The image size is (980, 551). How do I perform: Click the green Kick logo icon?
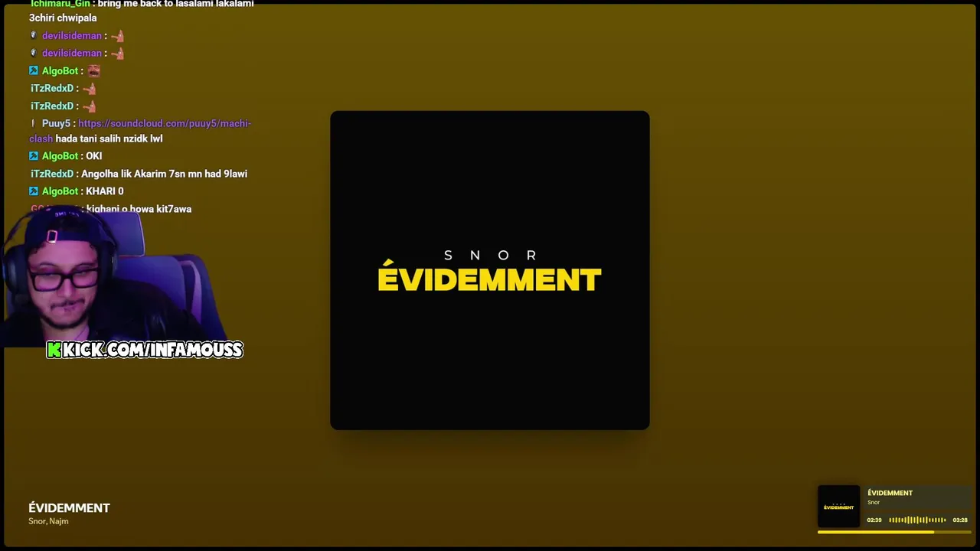[x=54, y=350]
